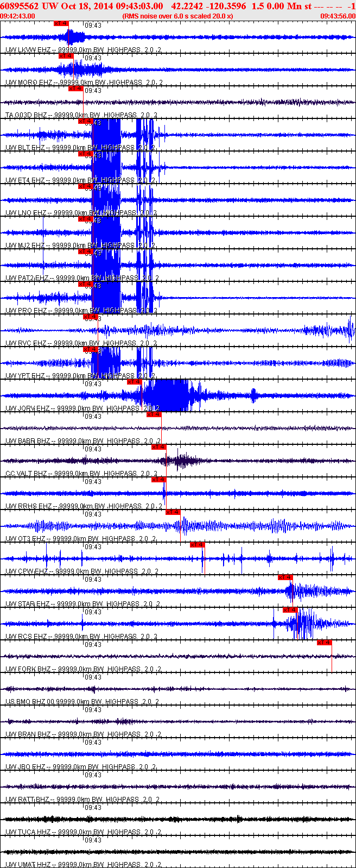Viewport: 356px width, 868px height.
Task: Select the CC VALT BHZ station label
Action: 27,474
